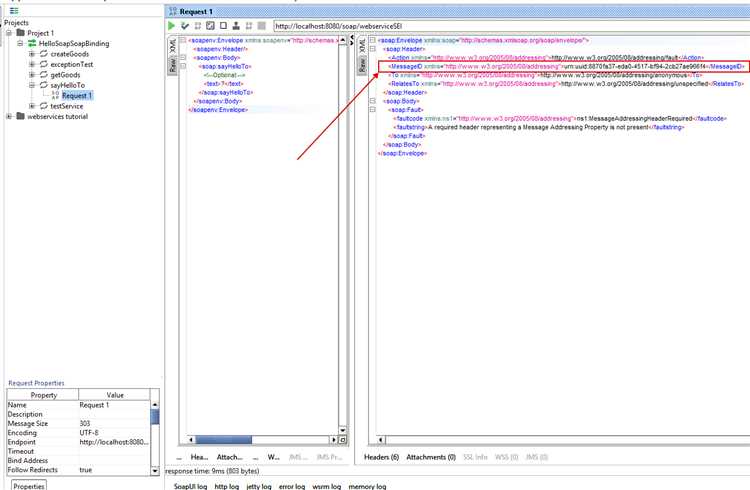
Task: Open the response Headers (6) tab
Action: 381,457
